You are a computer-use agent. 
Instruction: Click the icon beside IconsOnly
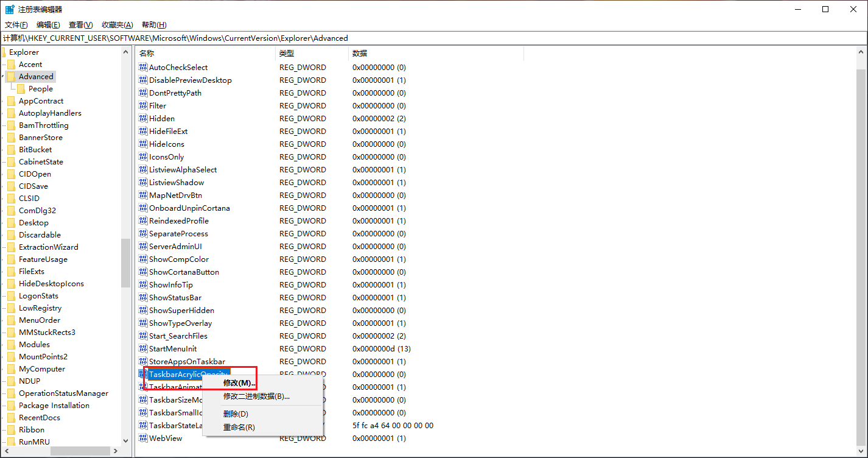pyautogui.click(x=143, y=157)
